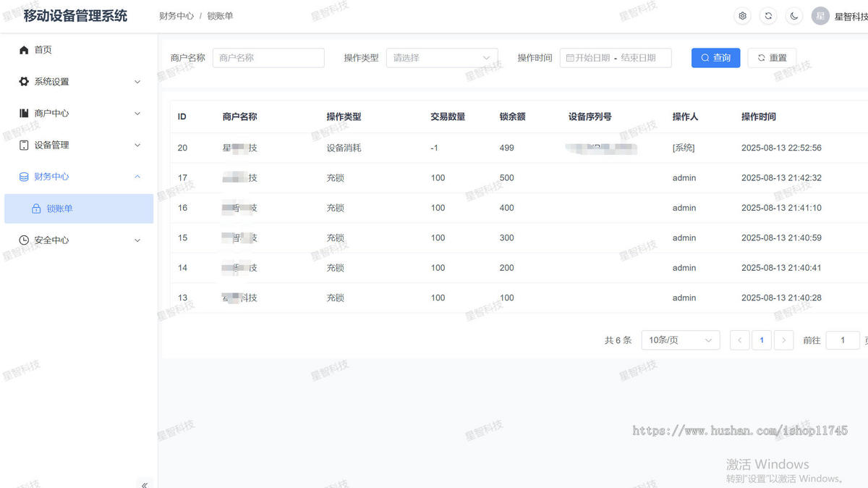Click timestamp 2025-08-13 21:40:59
Screen dimensions: 868x488
[x=781, y=238]
